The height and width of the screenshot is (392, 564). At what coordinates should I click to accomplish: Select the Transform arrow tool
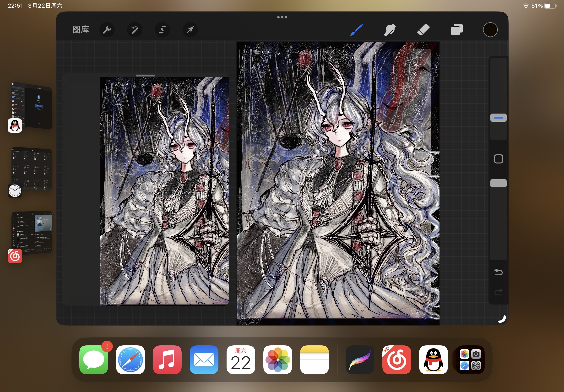[190, 30]
